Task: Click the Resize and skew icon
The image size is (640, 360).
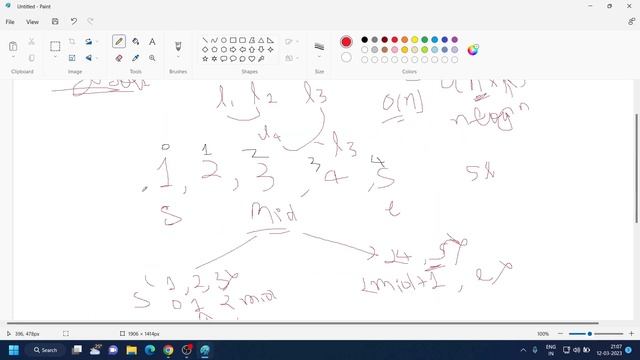Action: (x=72, y=58)
